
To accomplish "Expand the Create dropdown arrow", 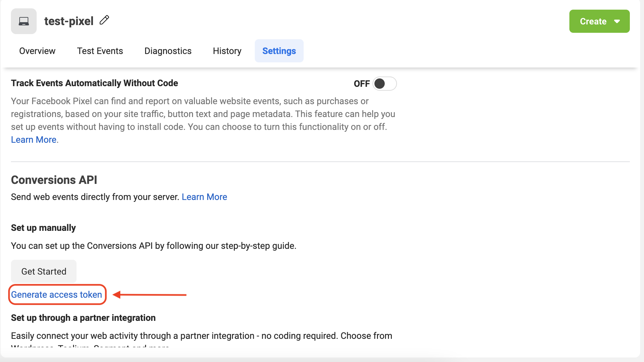I will [617, 21].
